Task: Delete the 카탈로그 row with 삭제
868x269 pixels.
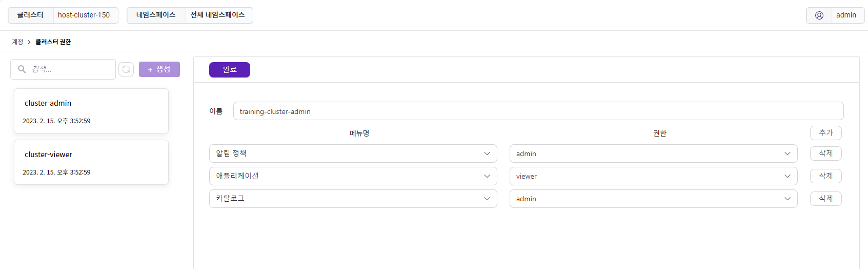Action: point(826,199)
